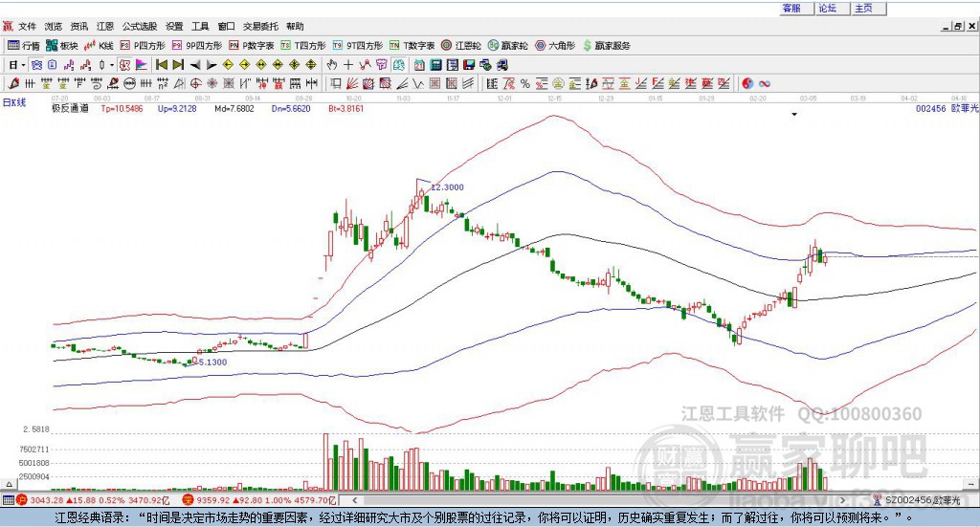Click the 12.3000 high price label
This screenshot has width=980, height=527.
448,187
